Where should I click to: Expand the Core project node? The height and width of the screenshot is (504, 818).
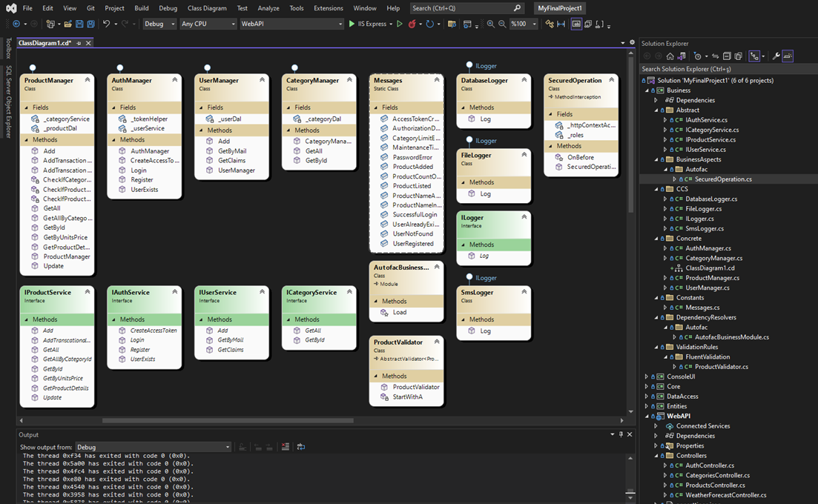[647, 386]
